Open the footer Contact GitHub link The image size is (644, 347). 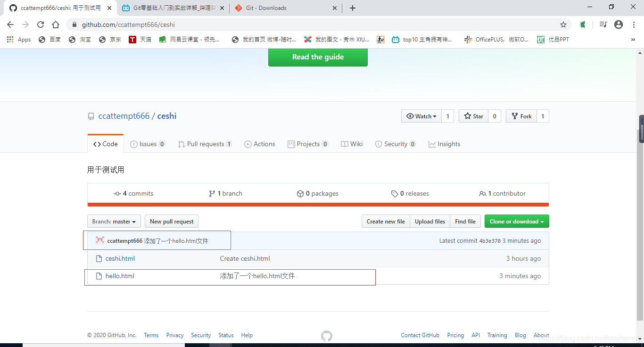(x=420, y=335)
